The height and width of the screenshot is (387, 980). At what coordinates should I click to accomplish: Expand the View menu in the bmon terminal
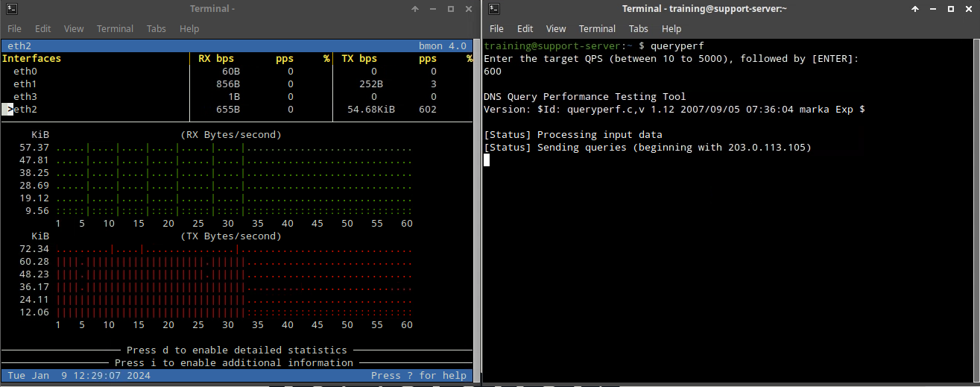click(74, 28)
